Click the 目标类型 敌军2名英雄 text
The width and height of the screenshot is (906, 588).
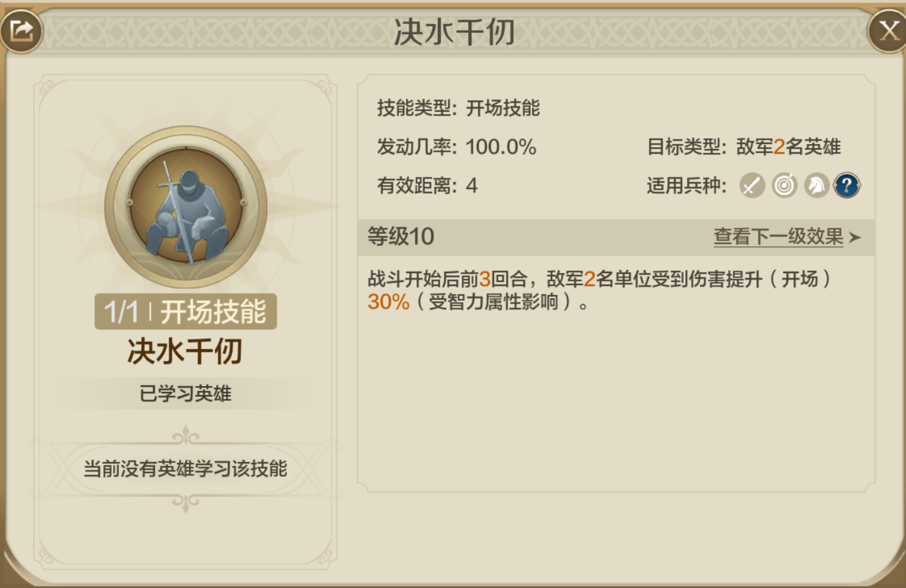(x=744, y=147)
